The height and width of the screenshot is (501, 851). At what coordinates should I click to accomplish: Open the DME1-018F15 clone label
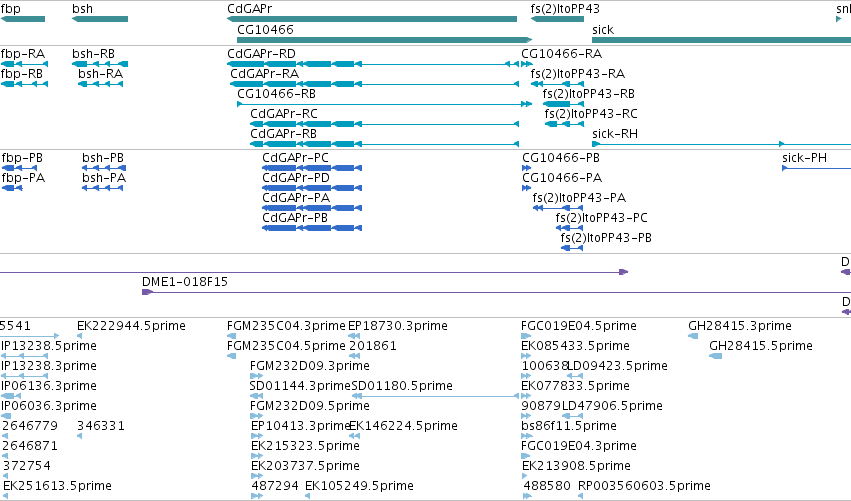(185, 282)
